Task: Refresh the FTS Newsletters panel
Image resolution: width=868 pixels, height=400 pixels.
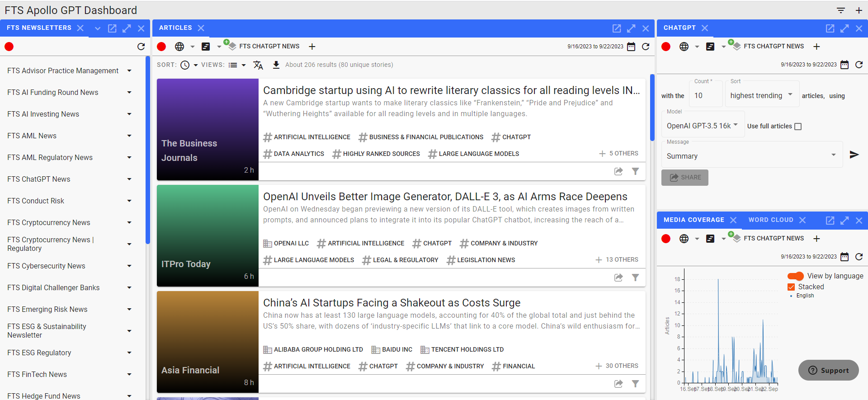Action: point(141,47)
